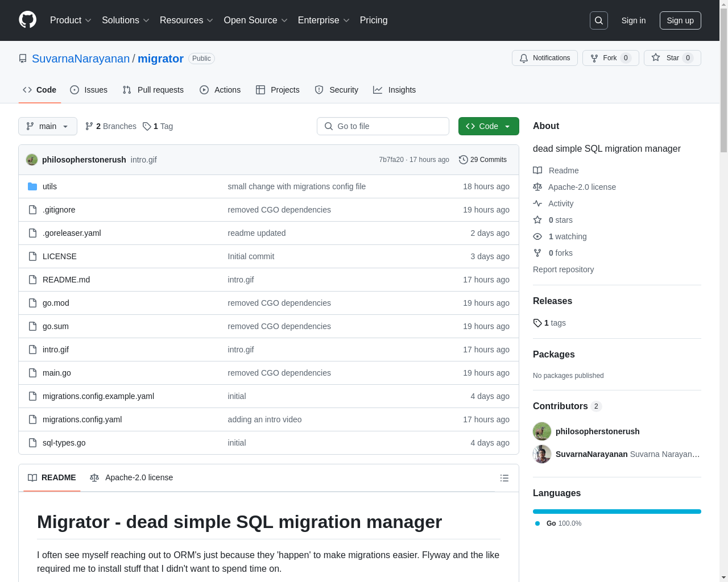This screenshot has height=582, width=728.
Task: Click the file icon beside main.go
Action: (x=32, y=373)
